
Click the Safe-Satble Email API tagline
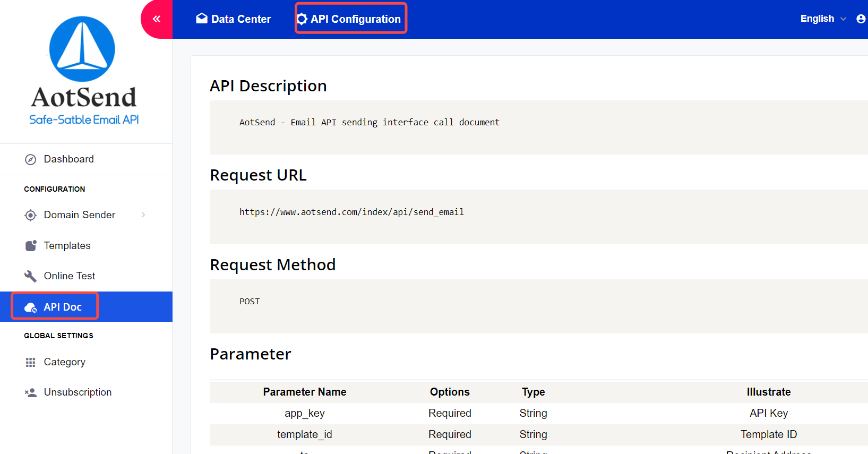click(84, 120)
